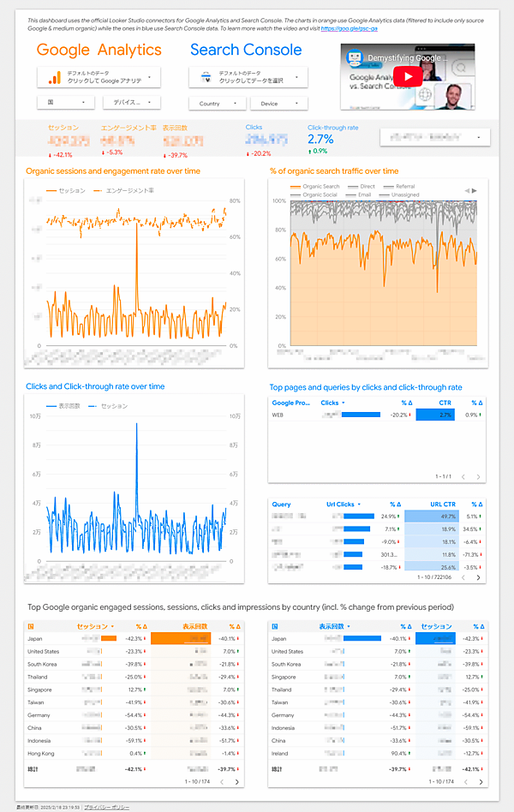Go to next page of Query table

tap(478, 578)
